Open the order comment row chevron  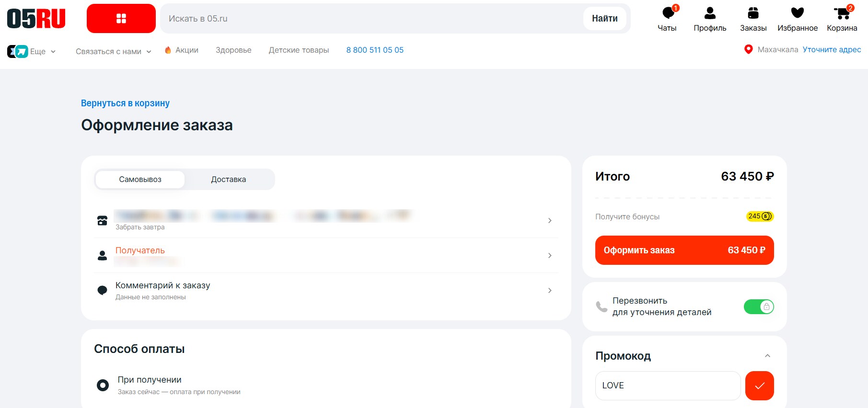550,290
